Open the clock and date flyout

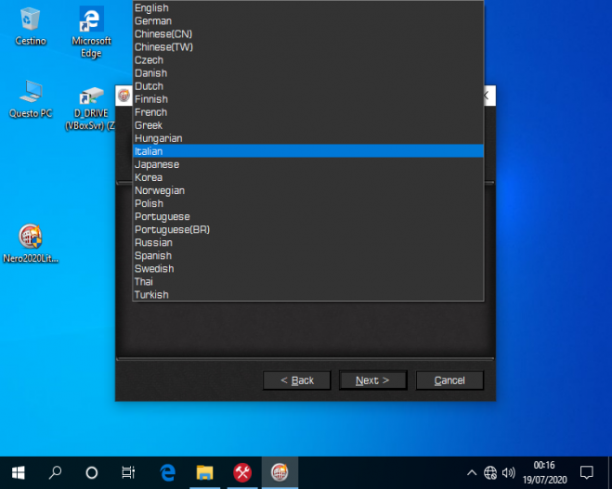pyautogui.click(x=544, y=473)
